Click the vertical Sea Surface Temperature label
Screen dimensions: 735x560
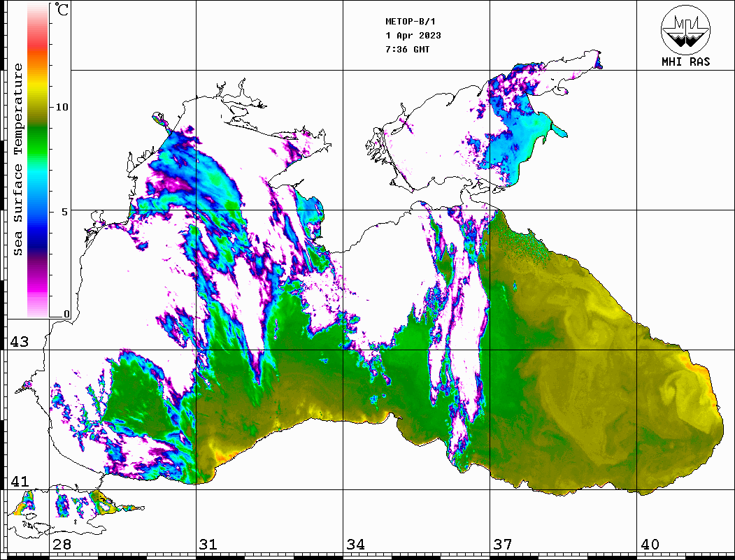click(x=18, y=159)
